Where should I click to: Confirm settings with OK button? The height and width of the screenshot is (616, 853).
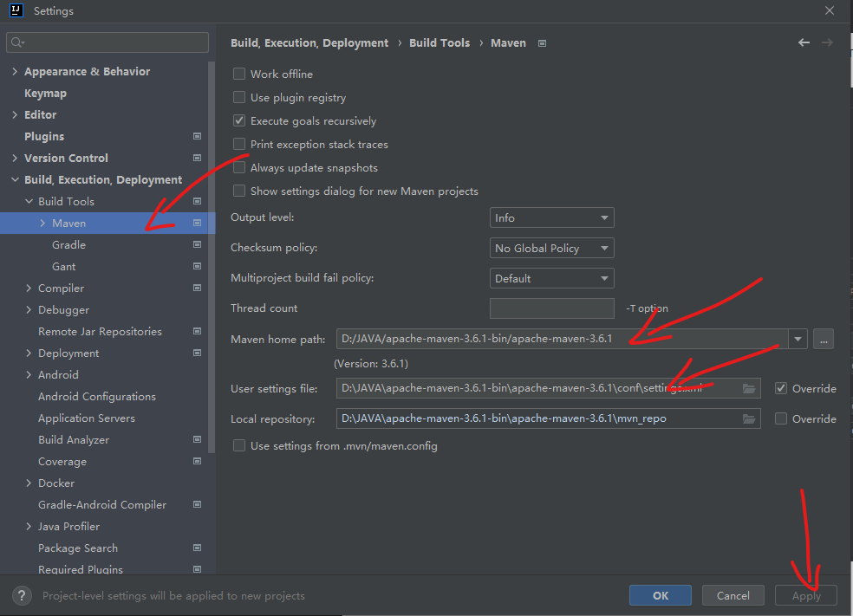(x=661, y=595)
